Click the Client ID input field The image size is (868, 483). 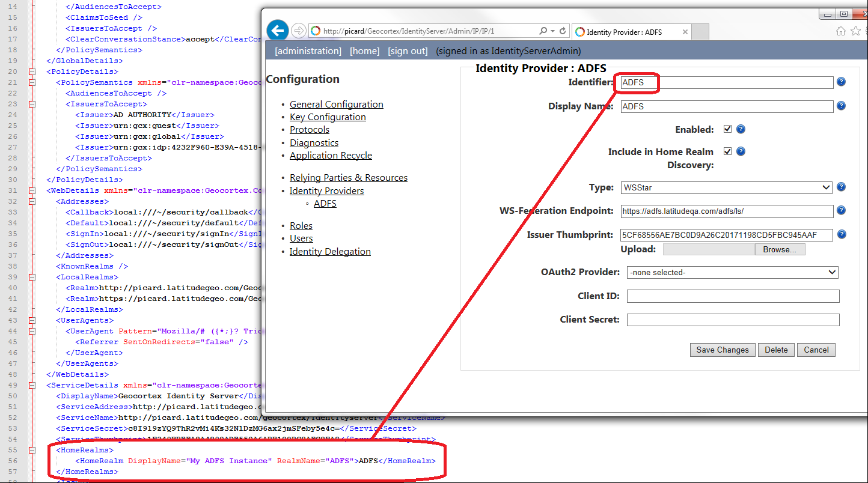point(733,296)
